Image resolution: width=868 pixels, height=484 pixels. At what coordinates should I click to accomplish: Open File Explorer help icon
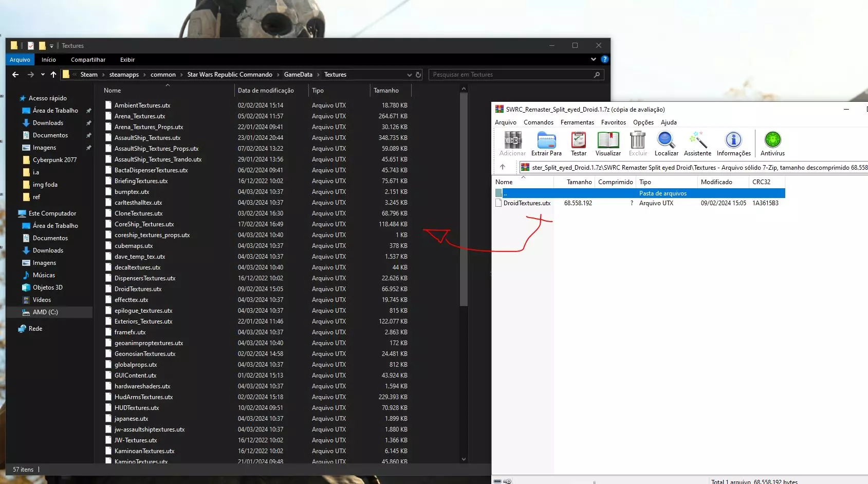click(605, 59)
